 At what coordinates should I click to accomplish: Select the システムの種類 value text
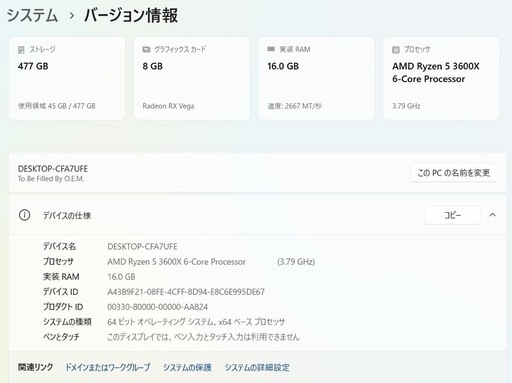pos(196,322)
